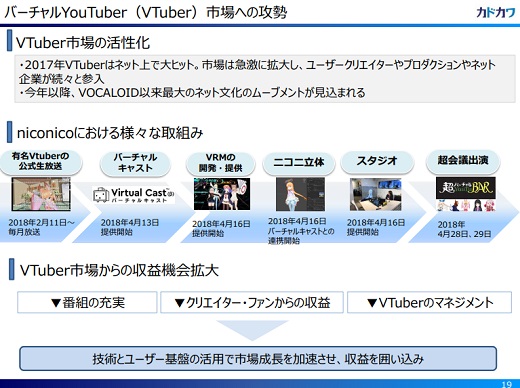Click the ▼クリエイター・ファンからの収益 box
Viewport: 520px width, 388px height.
(x=252, y=302)
